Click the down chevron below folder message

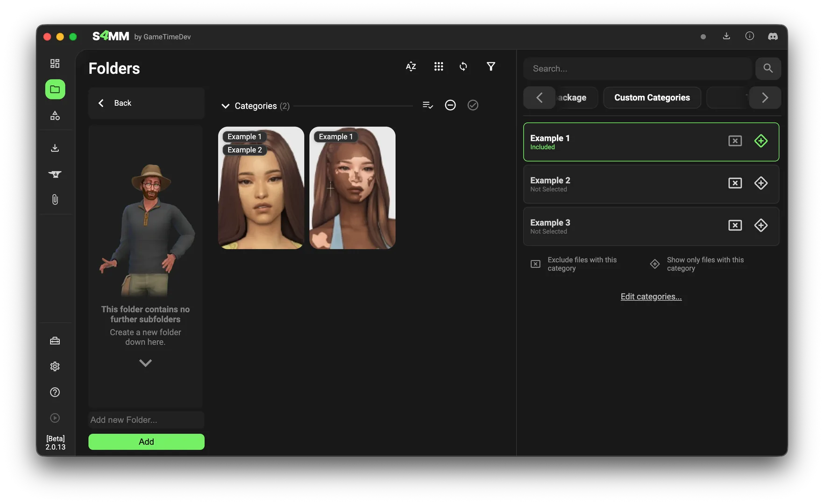[145, 363]
